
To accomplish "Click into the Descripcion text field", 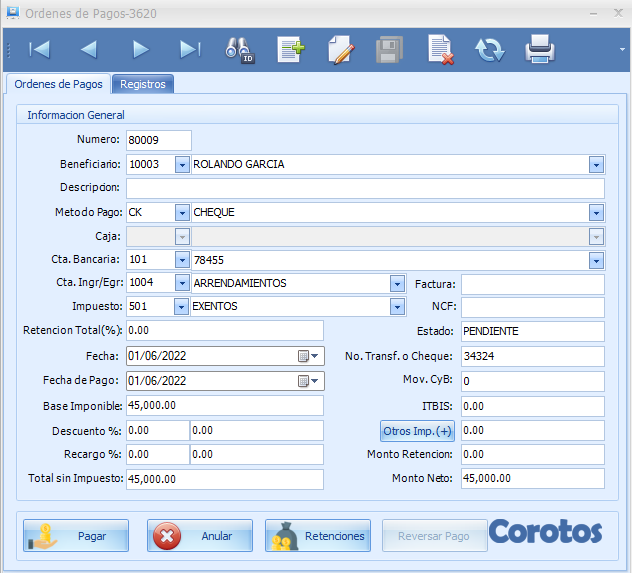I will tap(365, 189).
